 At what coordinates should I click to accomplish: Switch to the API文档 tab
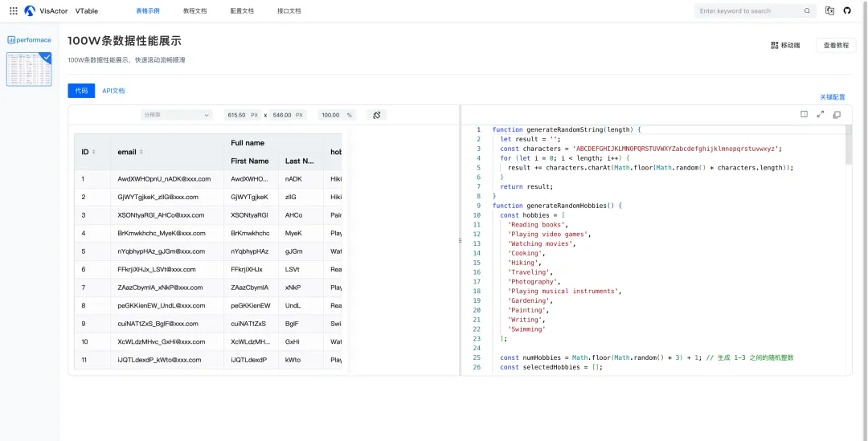point(113,91)
